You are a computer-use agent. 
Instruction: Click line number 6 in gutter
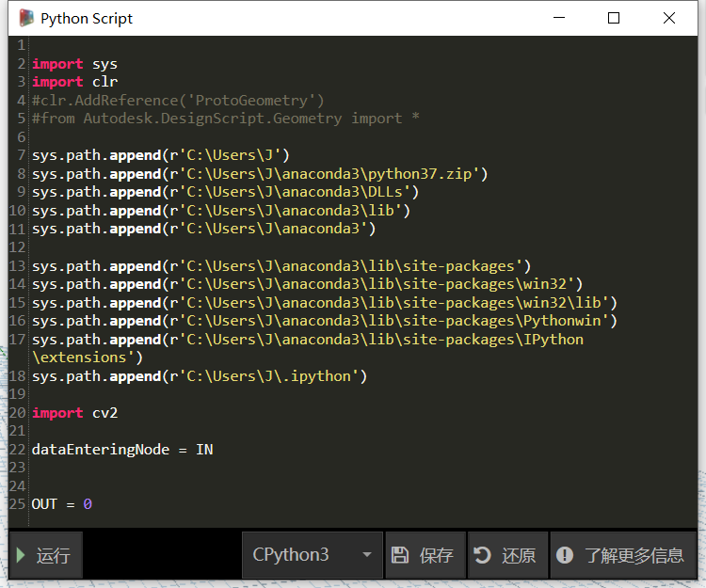point(21,136)
